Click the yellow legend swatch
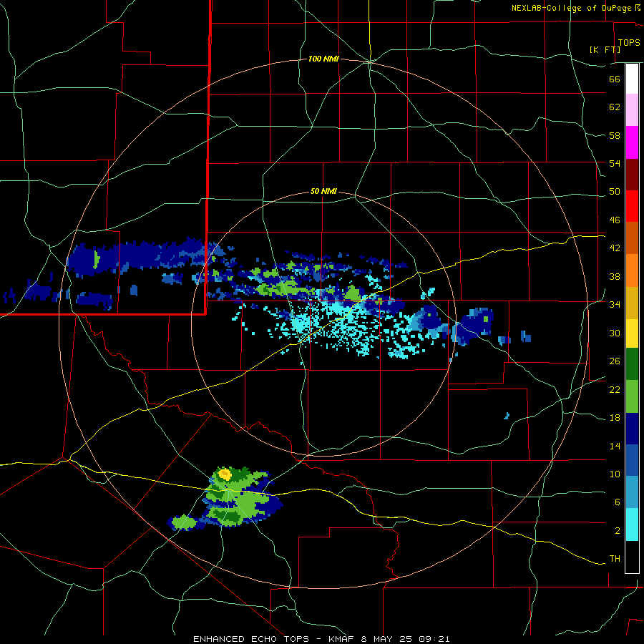644x644 pixels. pyautogui.click(x=632, y=333)
